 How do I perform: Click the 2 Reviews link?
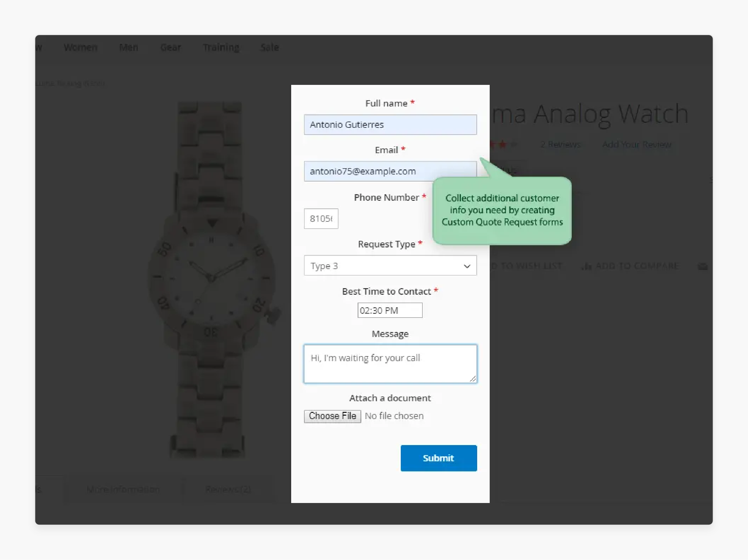point(560,144)
